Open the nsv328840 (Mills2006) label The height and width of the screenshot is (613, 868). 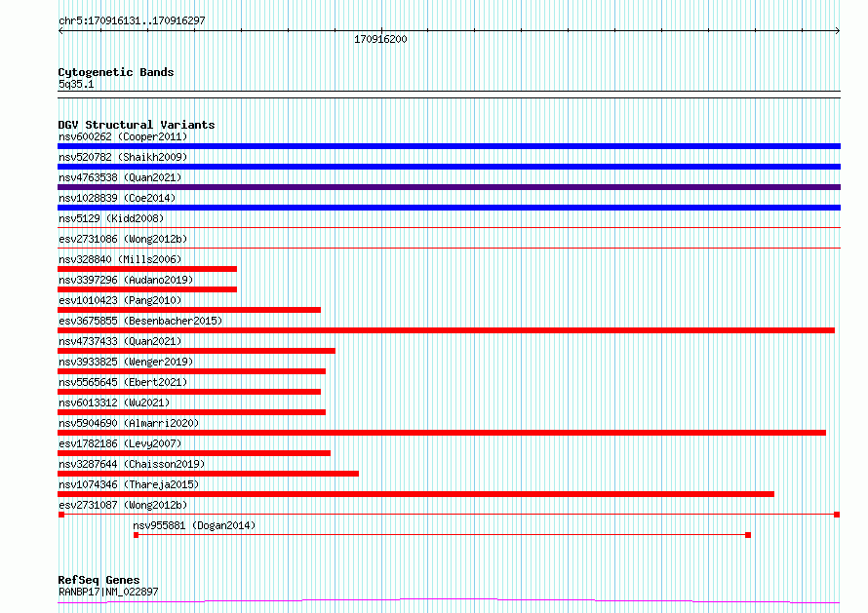tap(120, 259)
